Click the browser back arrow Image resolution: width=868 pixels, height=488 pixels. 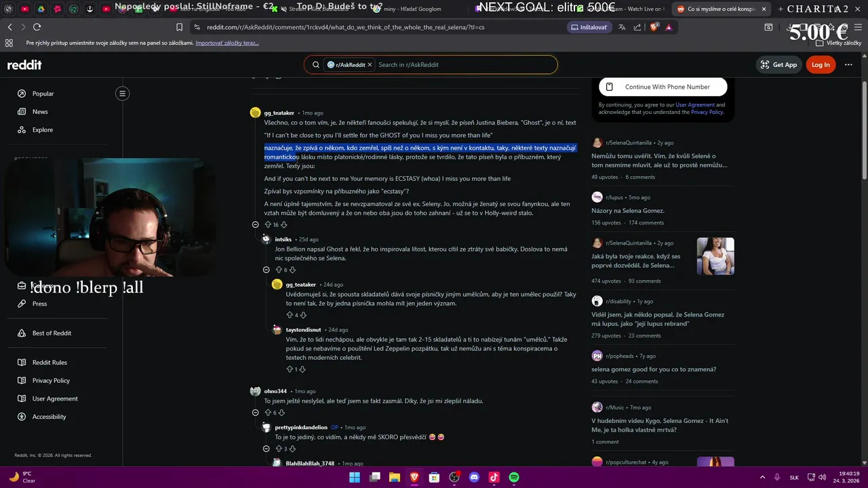tap(9, 27)
